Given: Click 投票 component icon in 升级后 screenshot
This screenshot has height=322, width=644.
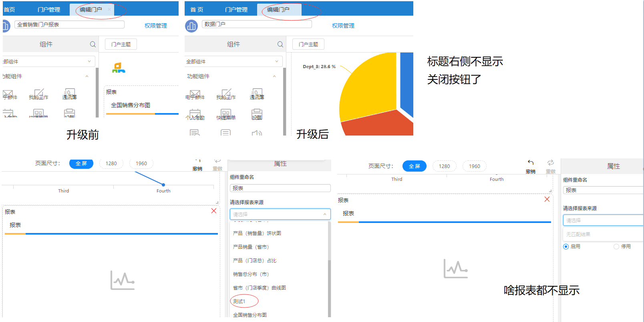Looking at the screenshot, I should (x=257, y=114).
